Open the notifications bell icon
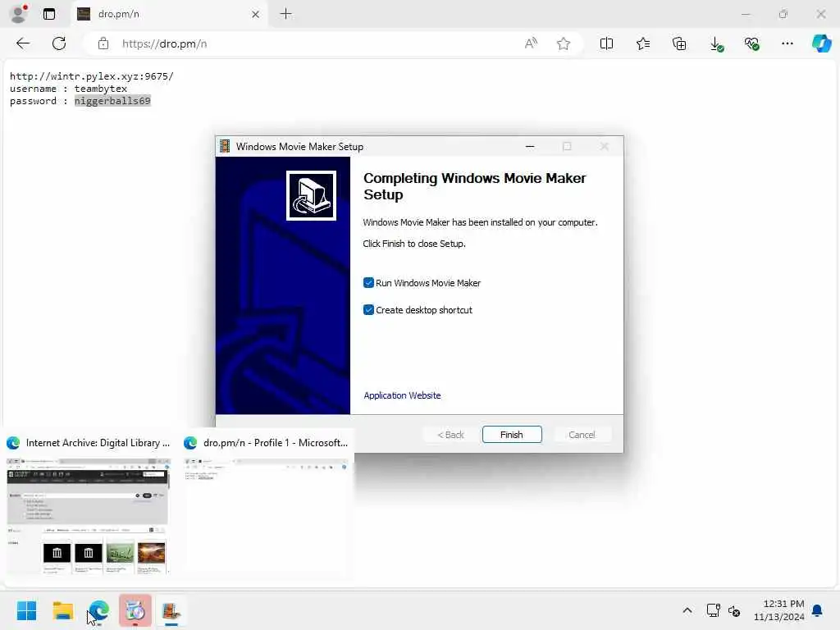This screenshot has width=840, height=630. tap(818, 610)
